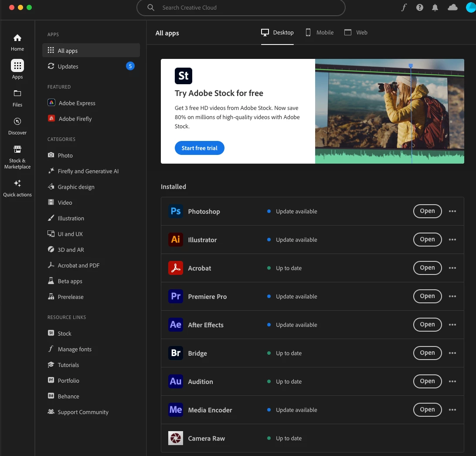Screen dimensions: 476x456
Task: Click the Media Encoder app icon
Action: tap(176, 409)
